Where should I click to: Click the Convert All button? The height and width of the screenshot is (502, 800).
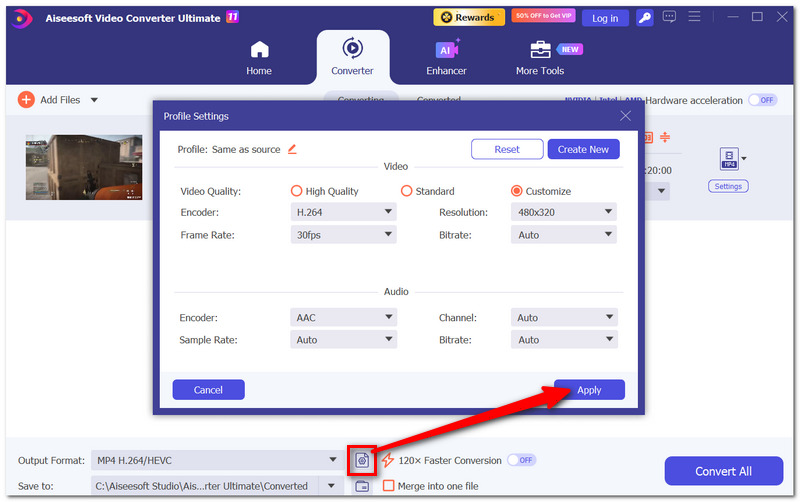tap(723, 471)
